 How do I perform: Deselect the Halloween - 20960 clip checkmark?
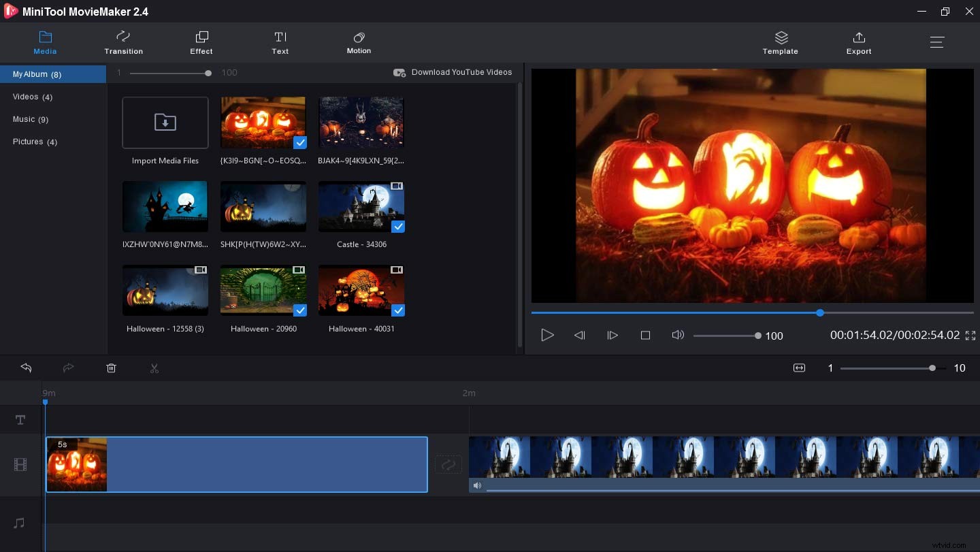(x=300, y=310)
